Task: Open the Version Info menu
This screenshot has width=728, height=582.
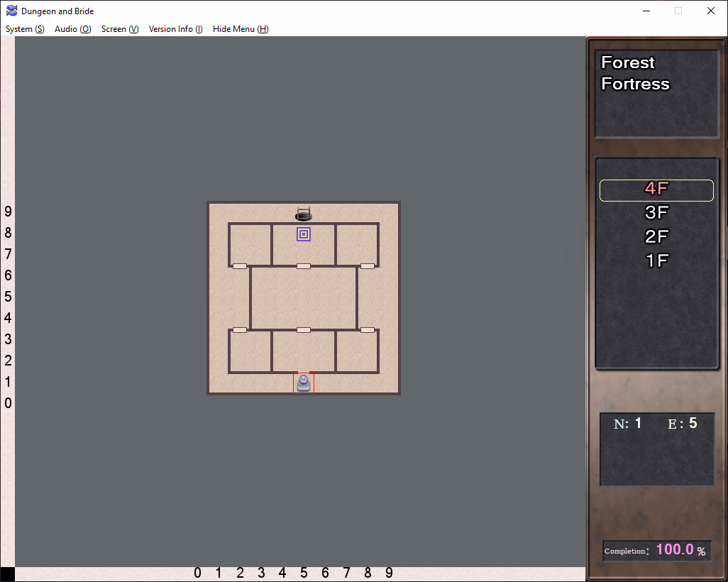Action: click(175, 29)
